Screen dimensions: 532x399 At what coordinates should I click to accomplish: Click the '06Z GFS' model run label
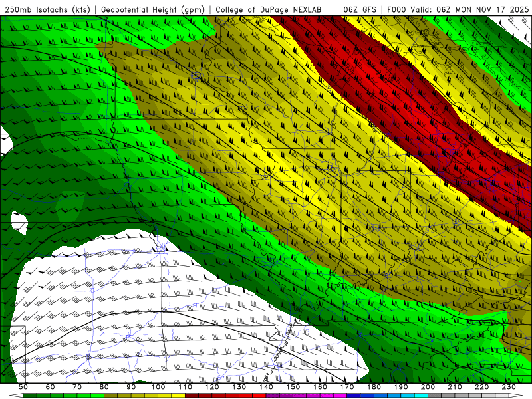(360, 9)
